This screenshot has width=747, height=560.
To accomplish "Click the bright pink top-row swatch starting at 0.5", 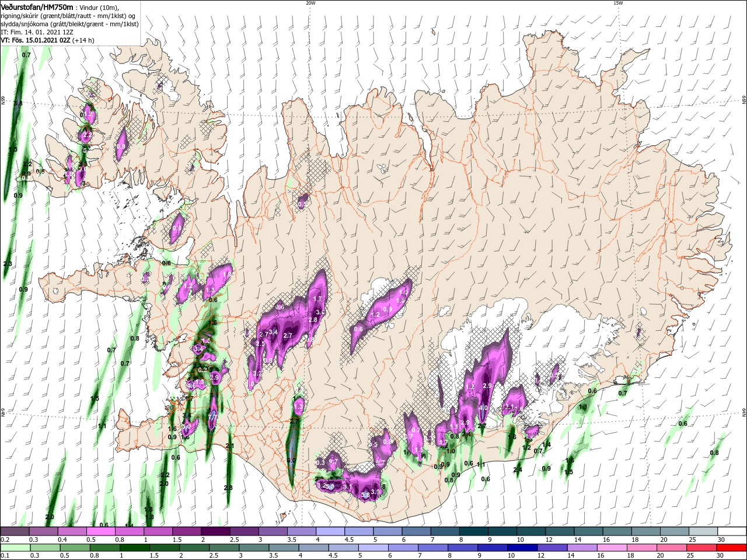I will point(101,531).
